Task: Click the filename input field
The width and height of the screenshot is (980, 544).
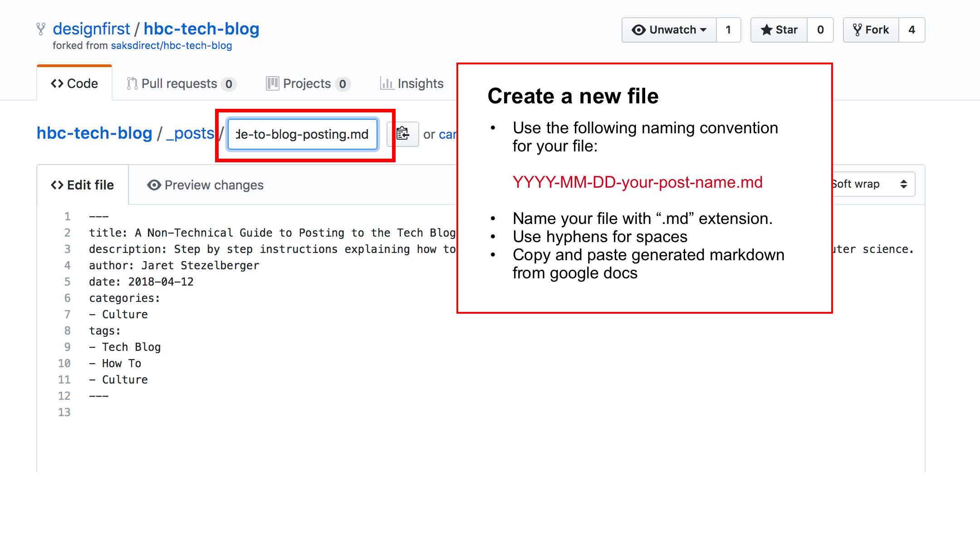Action: click(x=301, y=133)
